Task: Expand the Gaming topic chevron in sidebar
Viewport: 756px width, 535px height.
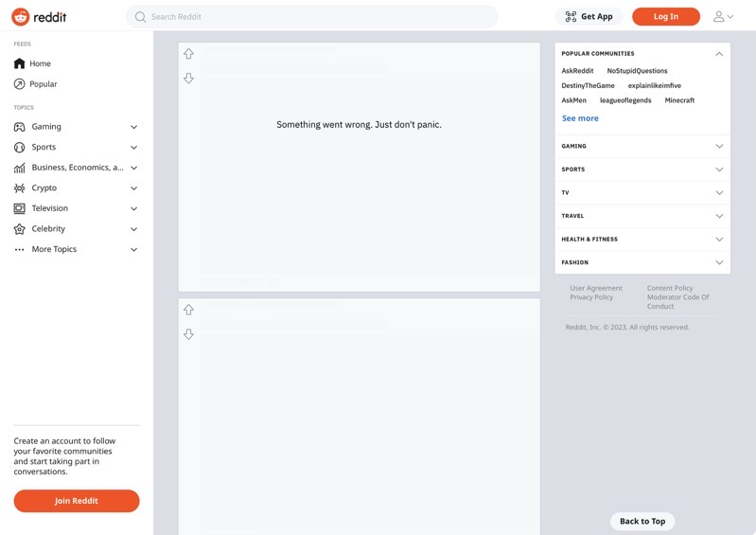Action: click(x=134, y=127)
